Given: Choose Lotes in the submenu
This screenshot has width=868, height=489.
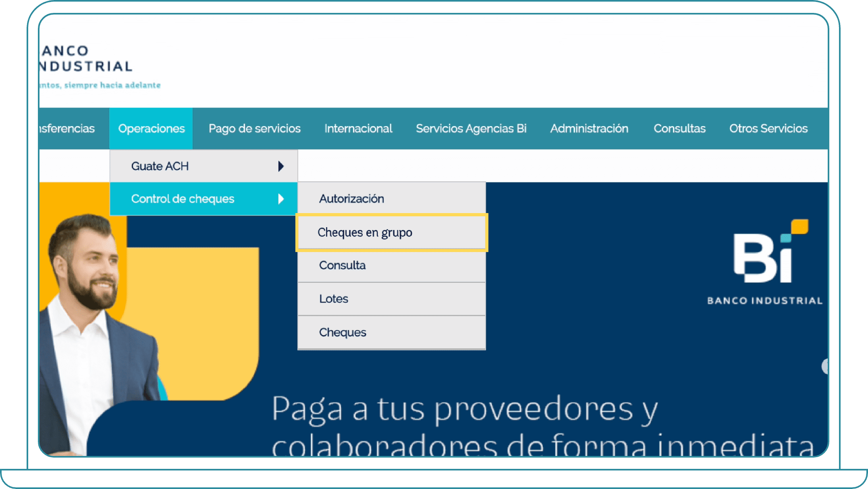Looking at the screenshot, I should click(392, 299).
